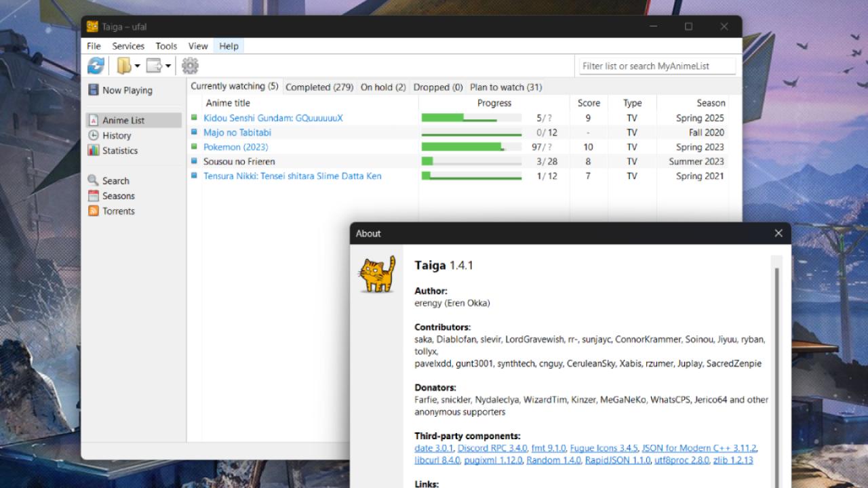The height and width of the screenshot is (488, 868).
Task: Select Majo no Tabitabi entry
Action: tap(237, 132)
